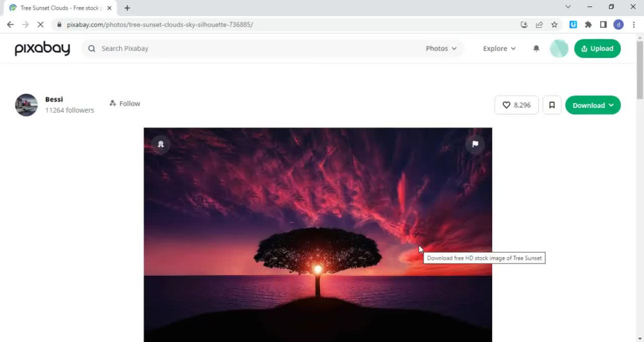
Task: Click the Pixabay logo
Action: tap(43, 48)
